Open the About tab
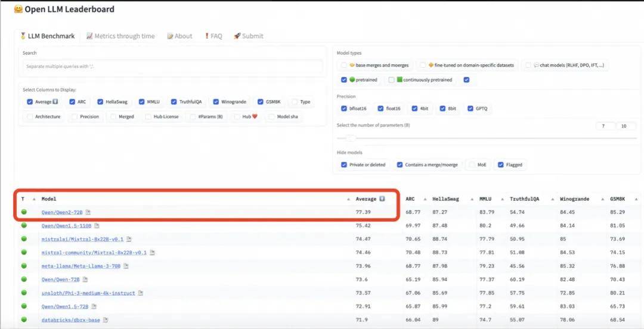 point(179,36)
